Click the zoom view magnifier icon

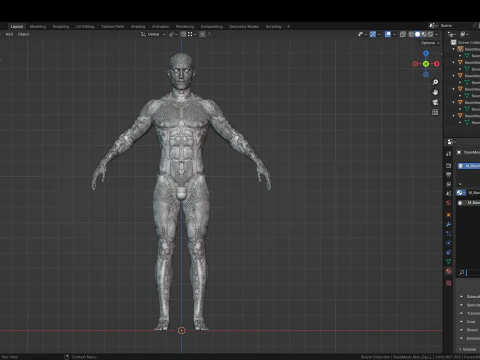point(435,82)
